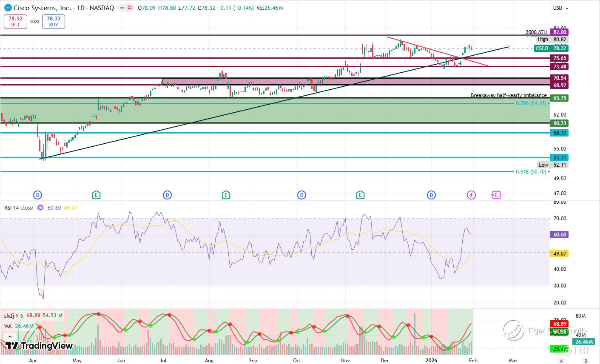Viewport: 600px width, 364px height.
Task: Click the 0.618 (50.70) Fibonacci label
Action: point(531,172)
